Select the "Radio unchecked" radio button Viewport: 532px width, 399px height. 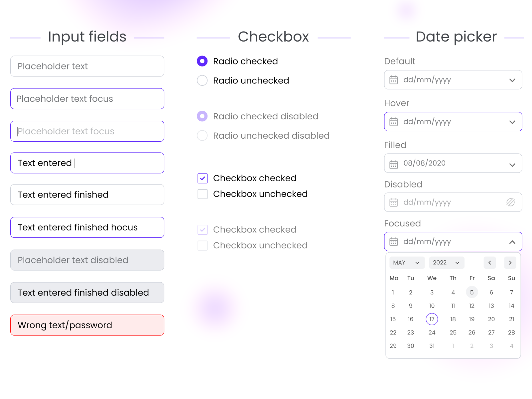click(202, 80)
